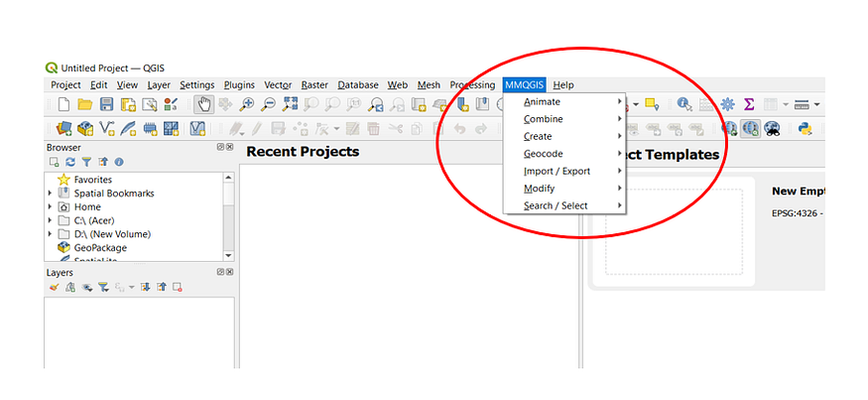Open the Search / Select submenu
The height and width of the screenshot is (400, 868).
click(564, 205)
